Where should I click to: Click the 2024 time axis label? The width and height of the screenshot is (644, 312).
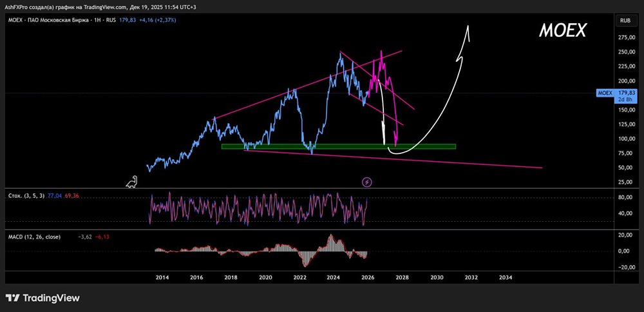click(334, 277)
